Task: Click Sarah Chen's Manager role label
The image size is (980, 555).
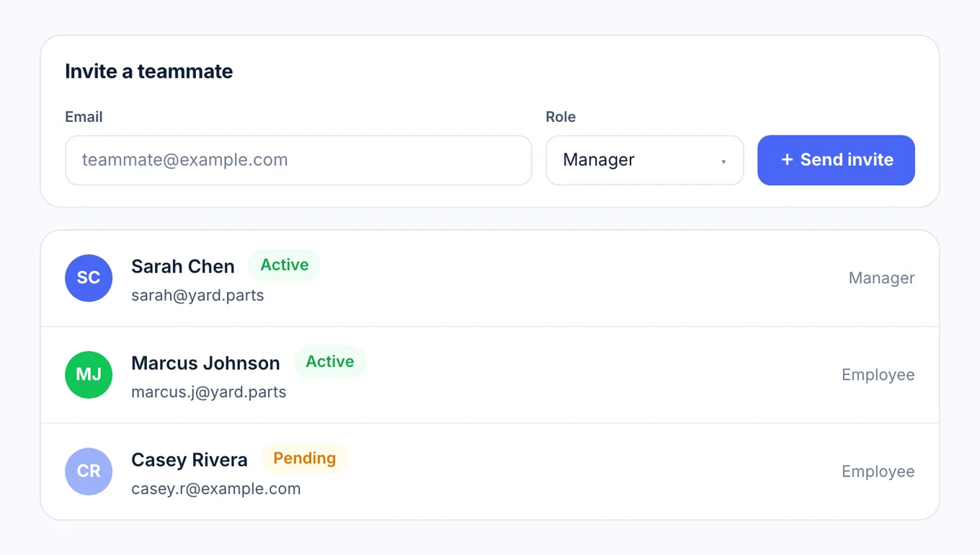Action: tap(882, 278)
